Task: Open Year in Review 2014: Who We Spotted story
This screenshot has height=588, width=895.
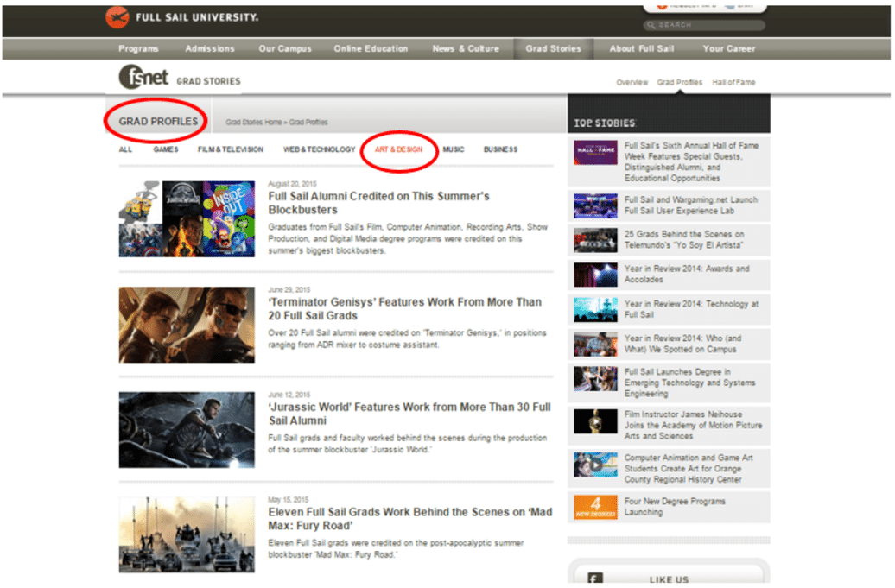Action: coord(682,344)
